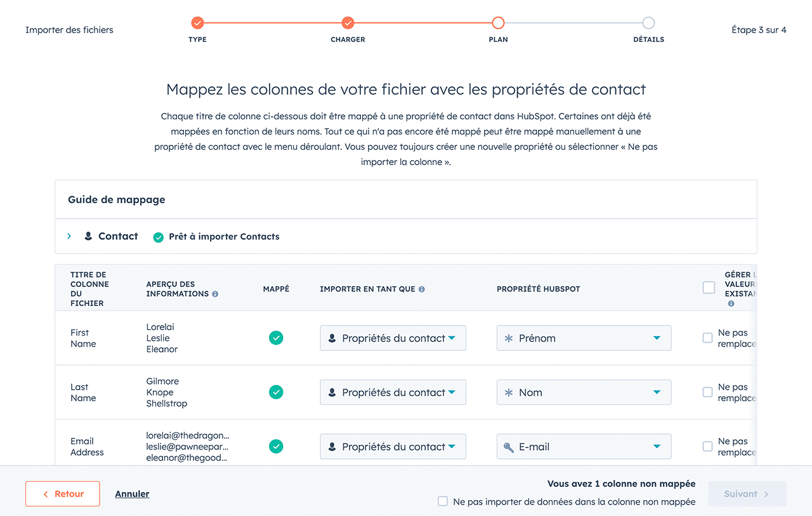Open the Nom HubSpot property dropdown
The width and height of the screenshot is (812, 516).
(x=584, y=392)
